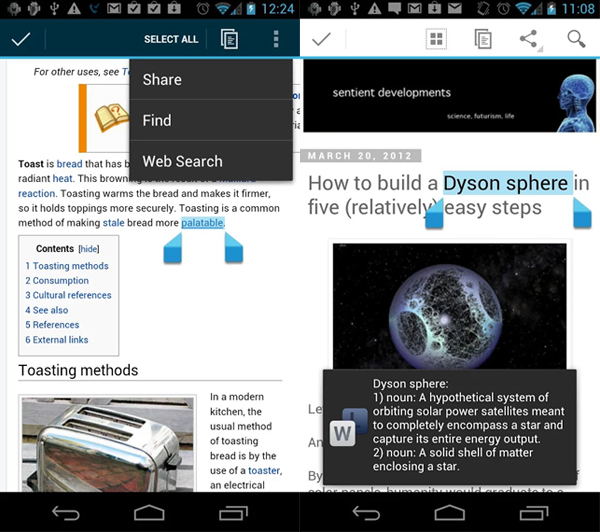The image size is (600, 532).
Task: Tap the copy icon on right screen
Action: click(x=483, y=40)
